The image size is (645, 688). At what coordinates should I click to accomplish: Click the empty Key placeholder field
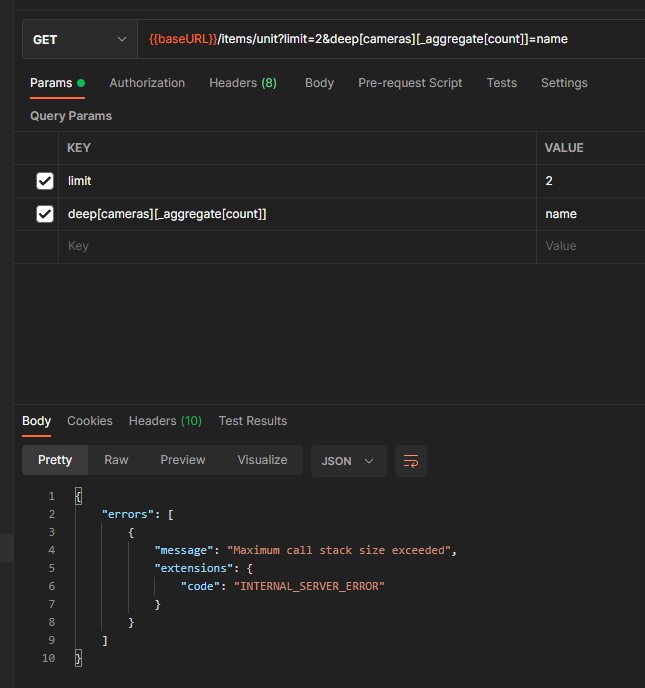click(x=297, y=247)
